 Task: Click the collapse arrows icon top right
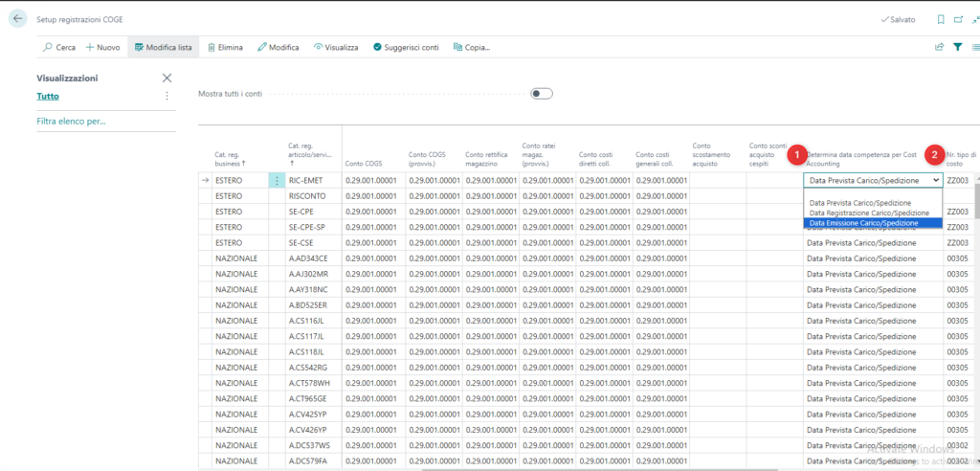(975, 19)
